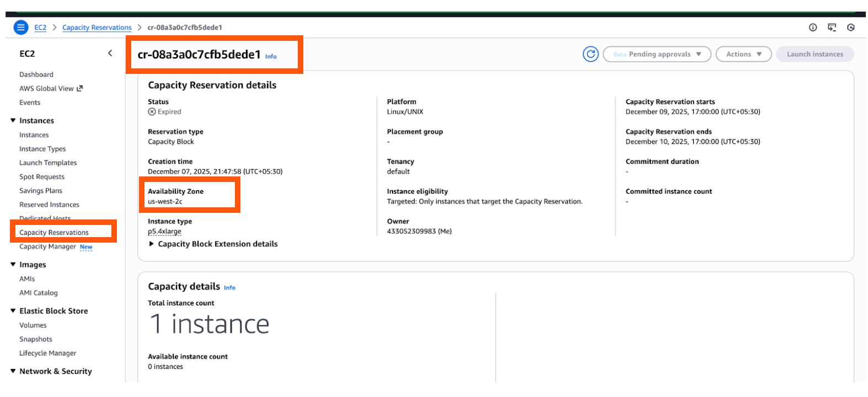Click the EC2 breadcrumb link
The height and width of the screenshot is (397, 868).
[x=40, y=28]
